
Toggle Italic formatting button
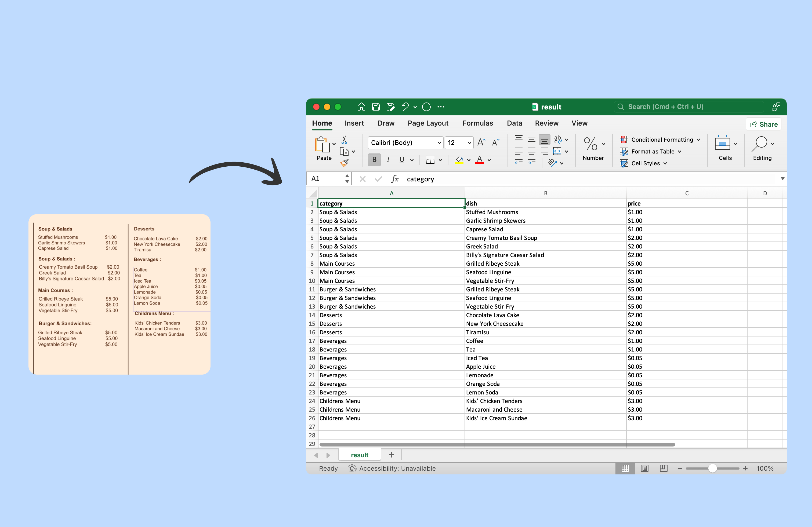click(388, 160)
